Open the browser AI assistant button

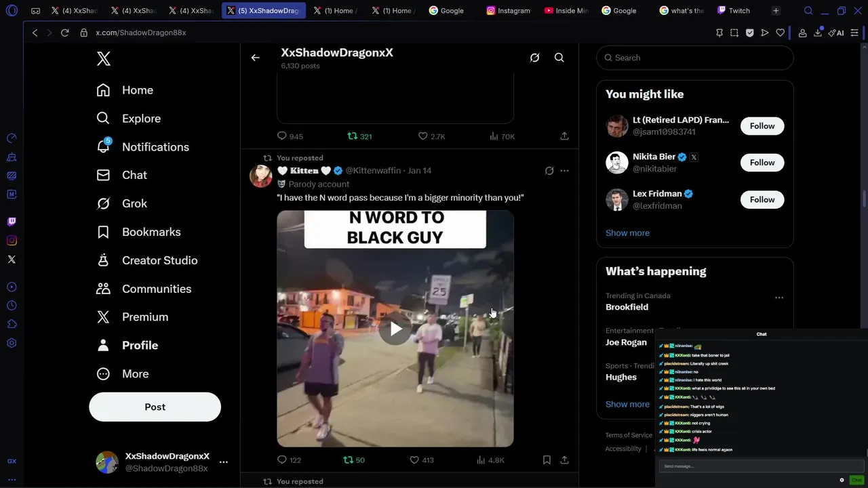click(x=837, y=33)
